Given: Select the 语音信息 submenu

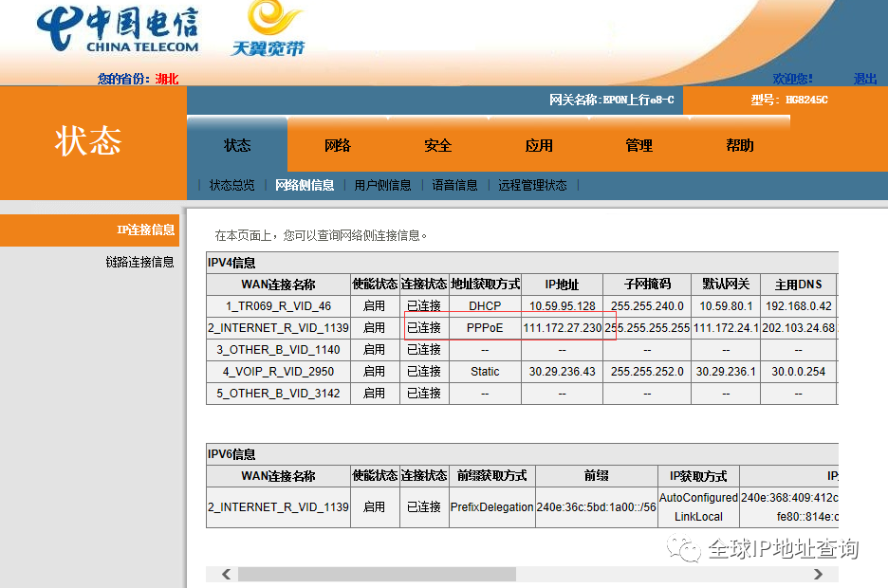Looking at the screenshot, I should click(454, 185).
